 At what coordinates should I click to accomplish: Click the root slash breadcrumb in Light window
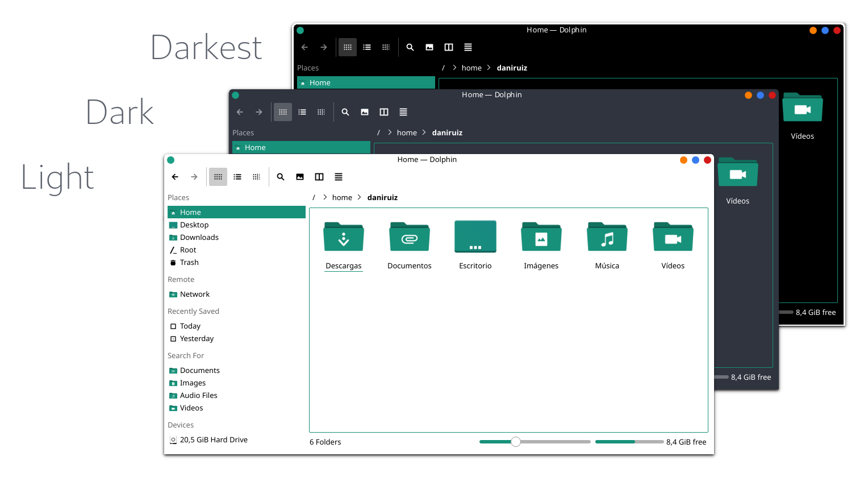pos(314,197)
